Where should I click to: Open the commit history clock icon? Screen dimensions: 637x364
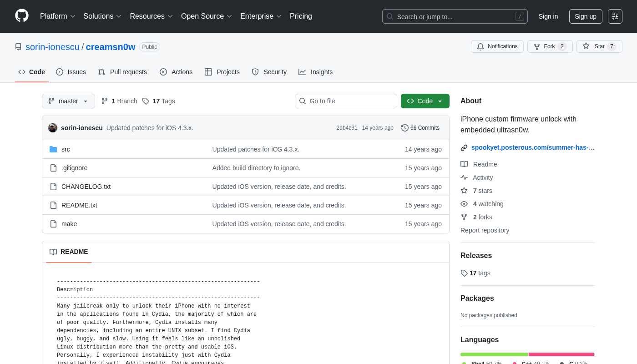pos(404,128)
